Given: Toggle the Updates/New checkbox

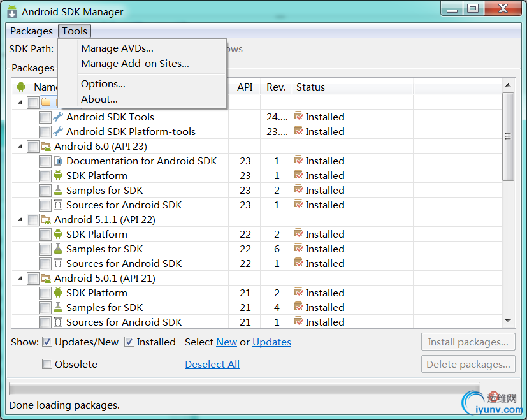Looking at the screenshot, I should click(x=47, y=342).
